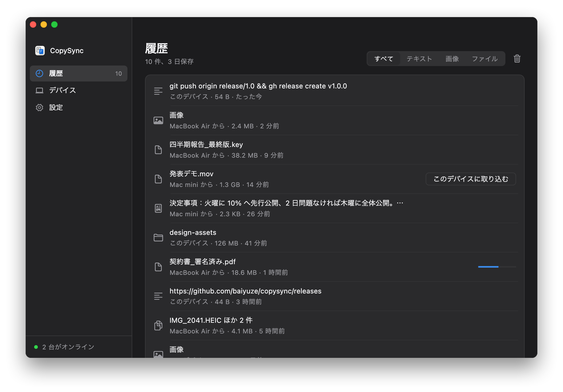
Task: Click the MacBook Air から · 2.4 MB · 2 分前 details
Action: click(224, 126)
